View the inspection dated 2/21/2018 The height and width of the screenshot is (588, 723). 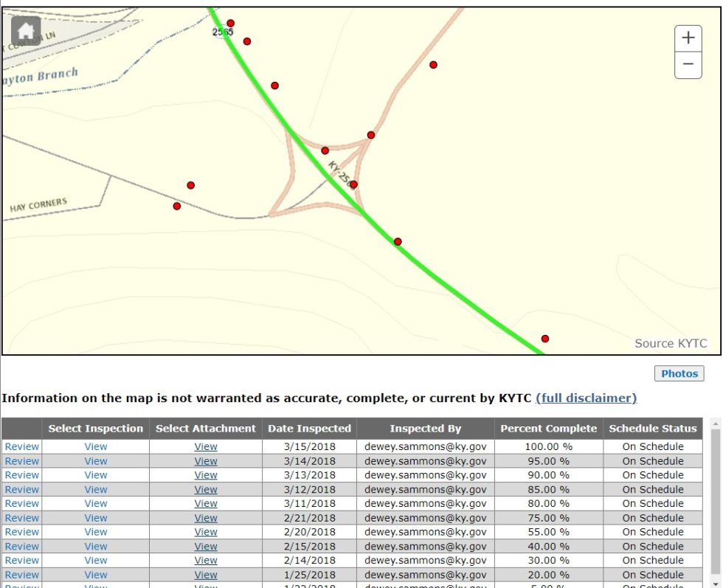(95, 517)
